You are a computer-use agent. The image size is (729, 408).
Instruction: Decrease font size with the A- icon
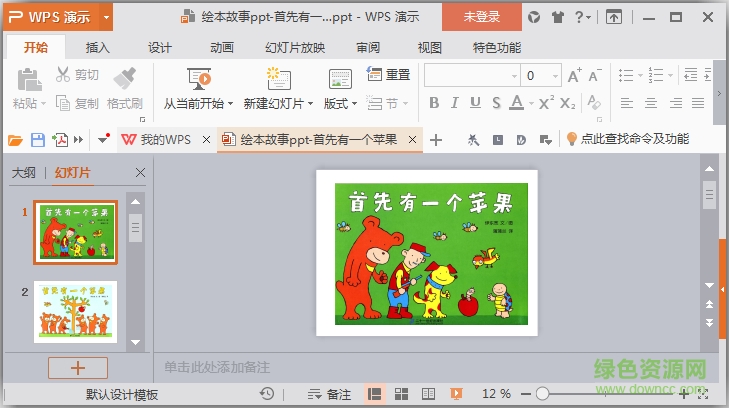(x=595, y=75)
